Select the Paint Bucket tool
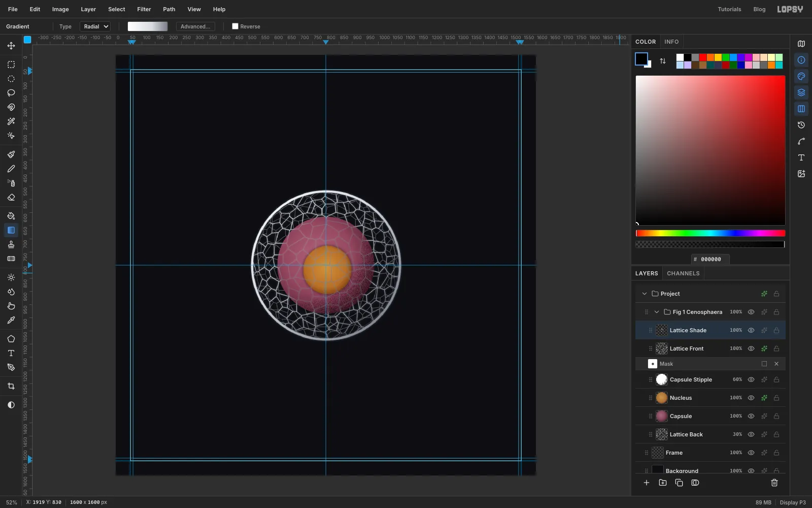812x508 pixels. pyautogui.click(x=11, y=216)
